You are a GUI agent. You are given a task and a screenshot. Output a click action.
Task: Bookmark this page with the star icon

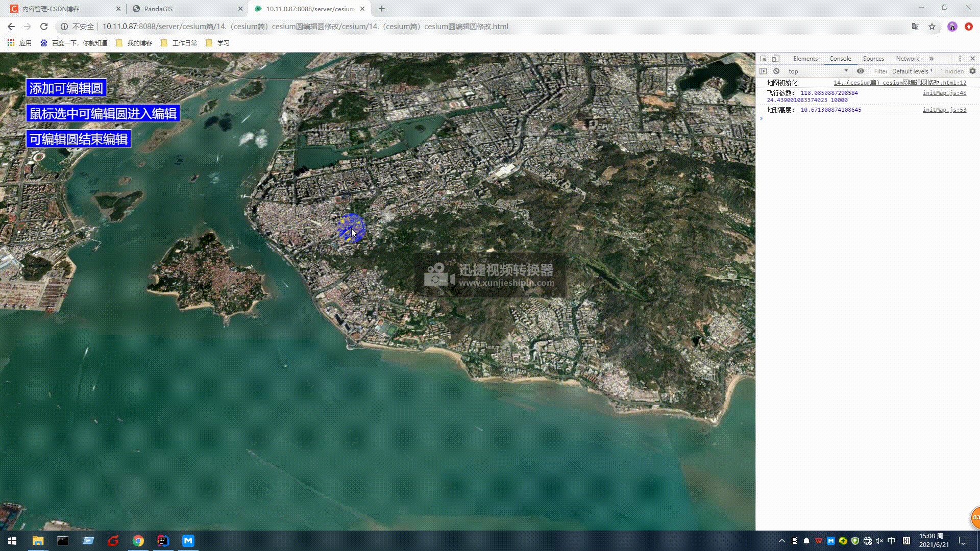(932, 27)
